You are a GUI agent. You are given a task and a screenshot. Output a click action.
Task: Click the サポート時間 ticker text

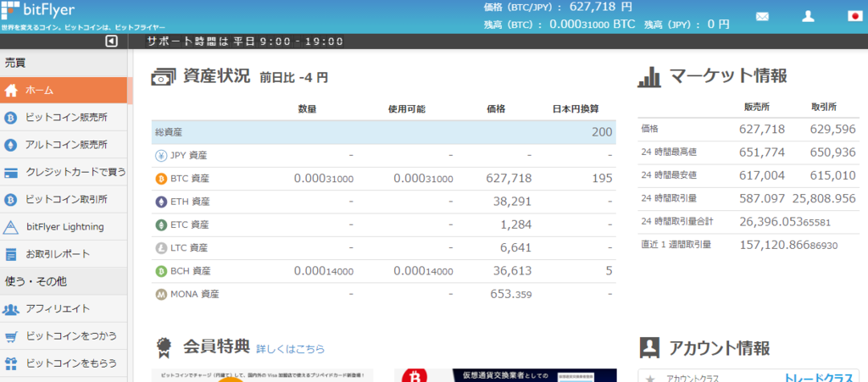click(244, 41)
